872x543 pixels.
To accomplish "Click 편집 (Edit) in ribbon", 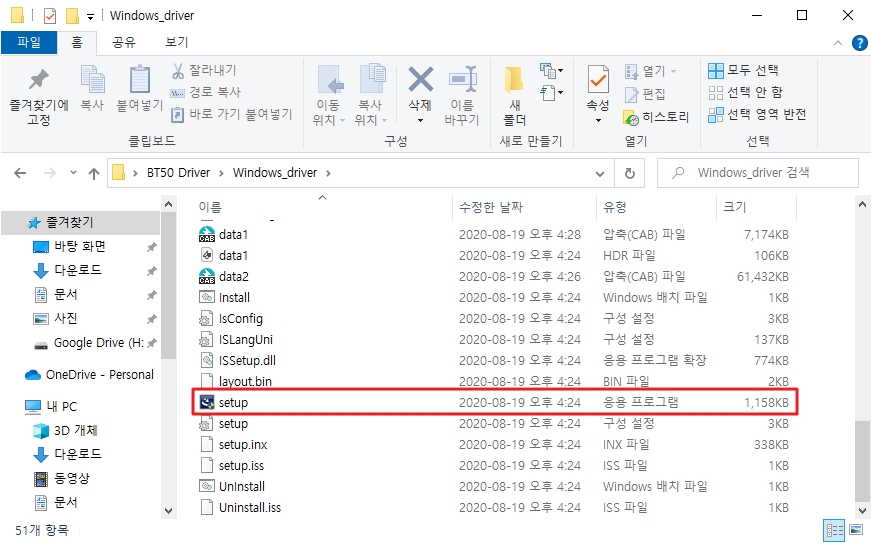I will (x=645, y=93).
